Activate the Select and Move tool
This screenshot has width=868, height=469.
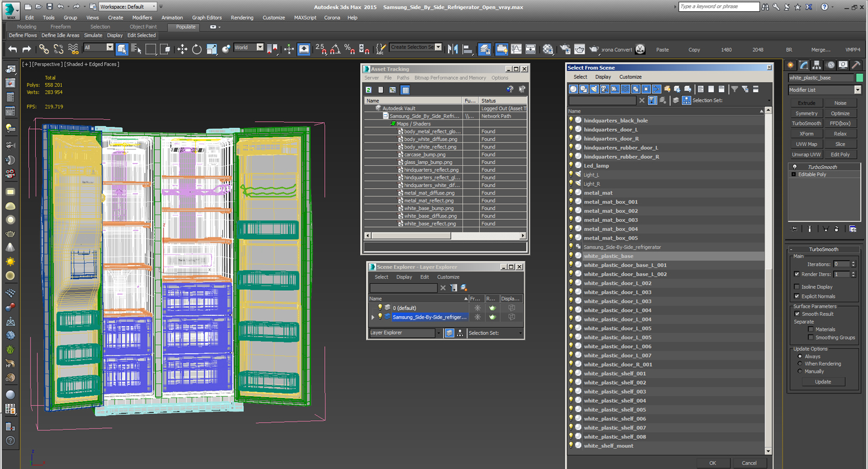[x=182, y=49]
